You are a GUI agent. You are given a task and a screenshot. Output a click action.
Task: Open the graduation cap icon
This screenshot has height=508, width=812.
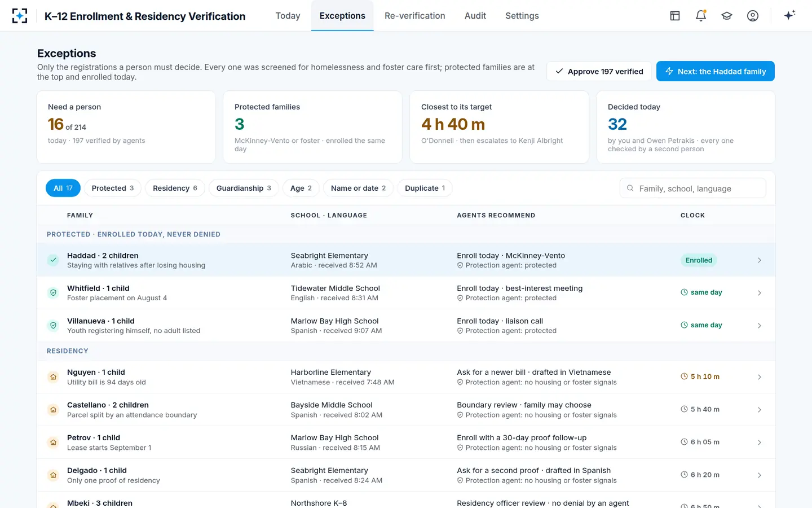[727, 16]
